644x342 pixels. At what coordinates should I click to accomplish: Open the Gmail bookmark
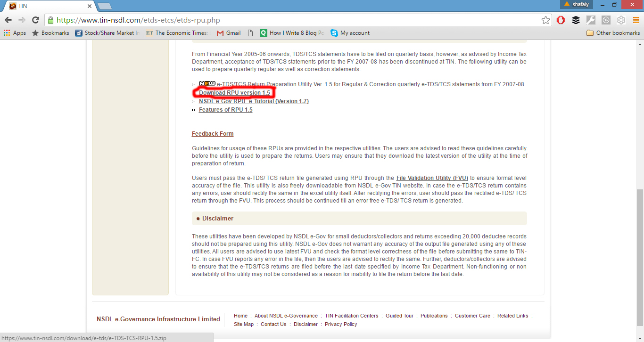(229, 33)
